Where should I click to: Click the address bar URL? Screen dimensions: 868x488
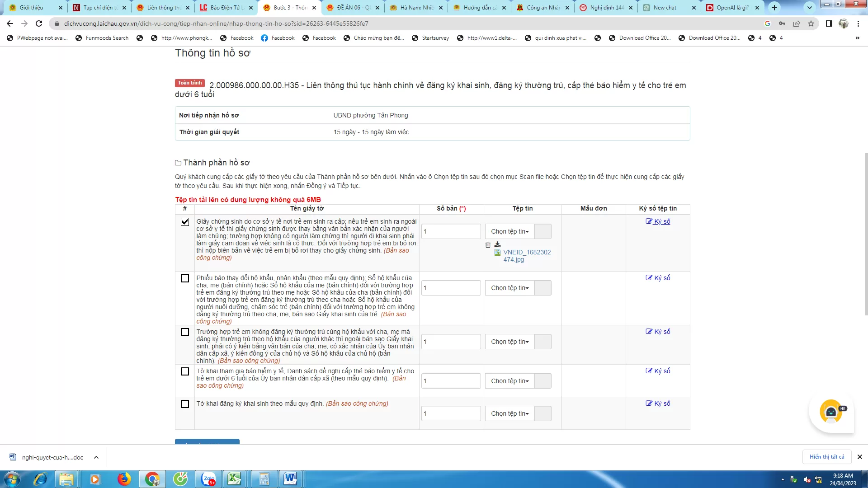pos(216,23)
